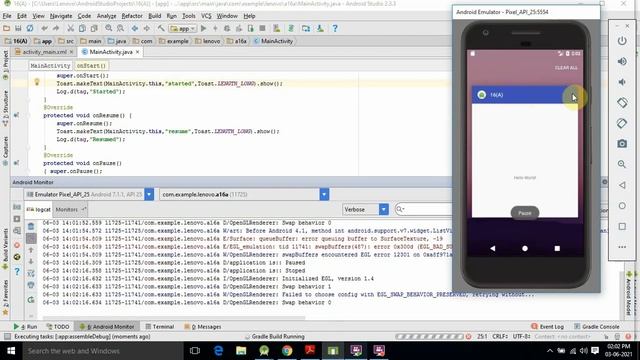640x360 pixels.
Task: Tap the emulator side panel Home circle
Action: (x=622, y=206)
